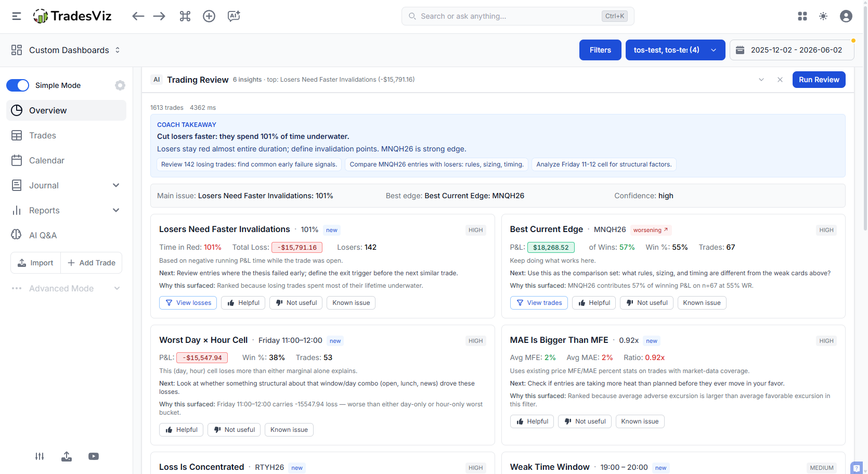Open the help question mark widget
Screen dimensions: 868x474
857,468
